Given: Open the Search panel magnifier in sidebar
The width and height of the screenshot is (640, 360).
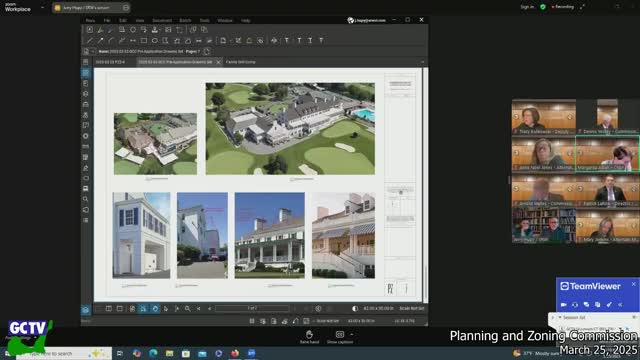Looking at the screenshot, I should coord(85,199).
